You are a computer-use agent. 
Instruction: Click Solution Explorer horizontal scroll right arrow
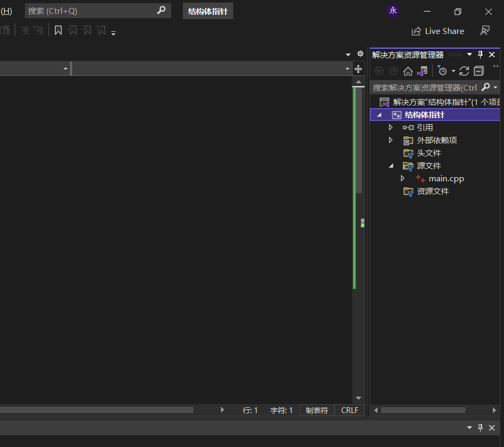494,410
